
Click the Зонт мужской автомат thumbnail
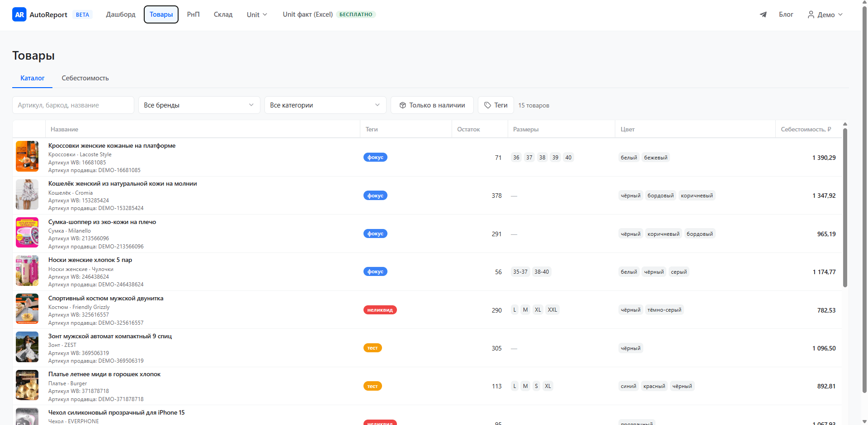(x=27, y=347)
